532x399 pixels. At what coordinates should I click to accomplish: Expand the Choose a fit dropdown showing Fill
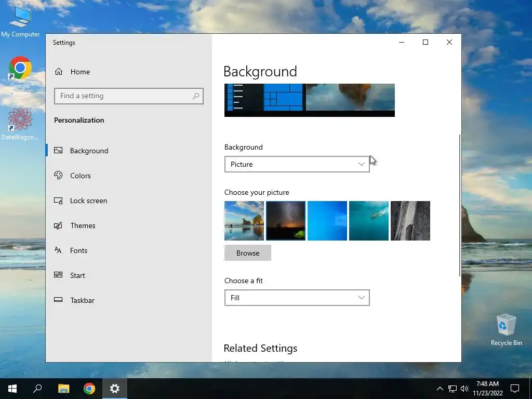click(297, 298)
